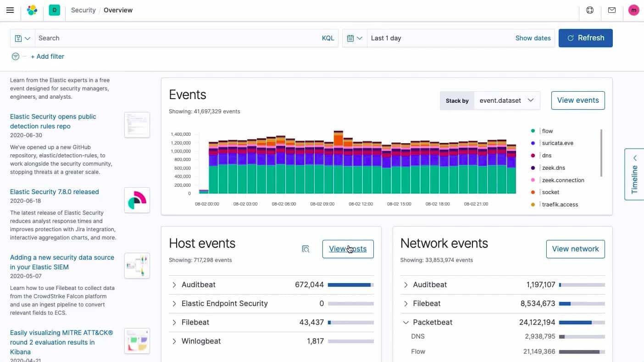Open the calendar quick date menu
Image resolution: width=644 pixels, height=362 pixels.
click(x=355, y=38)
